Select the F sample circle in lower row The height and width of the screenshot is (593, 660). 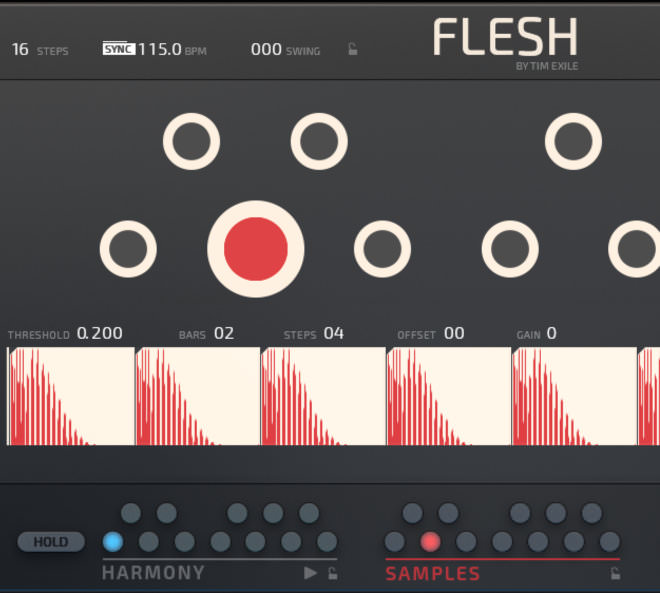(510, 249)
